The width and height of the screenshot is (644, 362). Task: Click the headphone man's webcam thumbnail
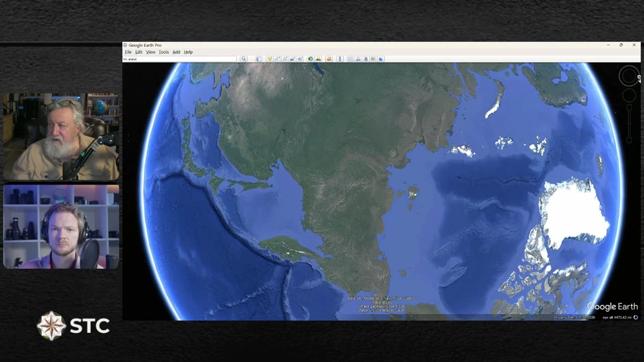(61, 227)
